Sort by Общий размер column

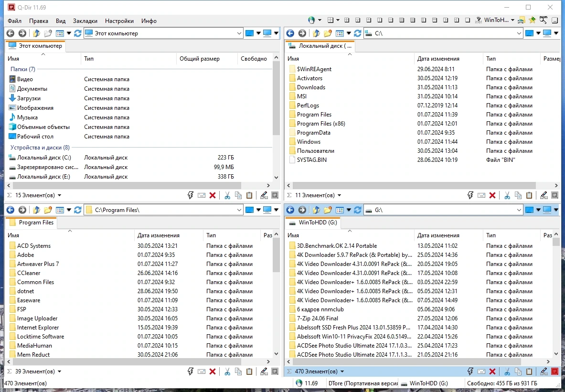click(x=207, y=59)
